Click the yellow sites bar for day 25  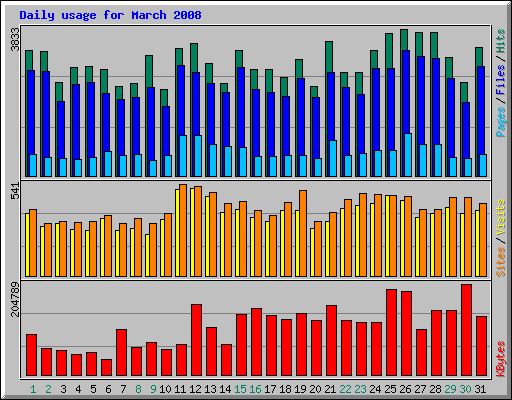point(388,236)
